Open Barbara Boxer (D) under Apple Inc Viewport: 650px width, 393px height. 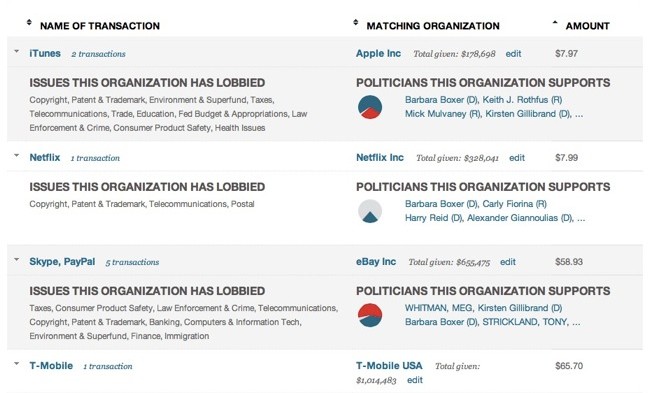(x=441, y=100)
